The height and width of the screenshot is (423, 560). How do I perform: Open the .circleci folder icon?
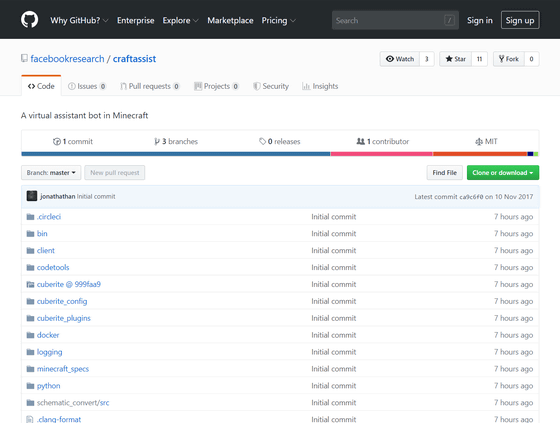[30, 217]
